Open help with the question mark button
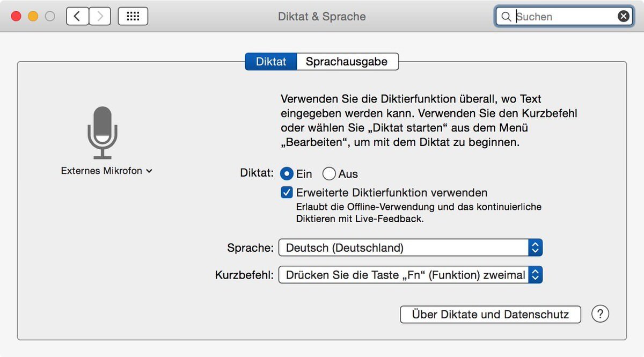644x357 pixels. pos(600,314)
